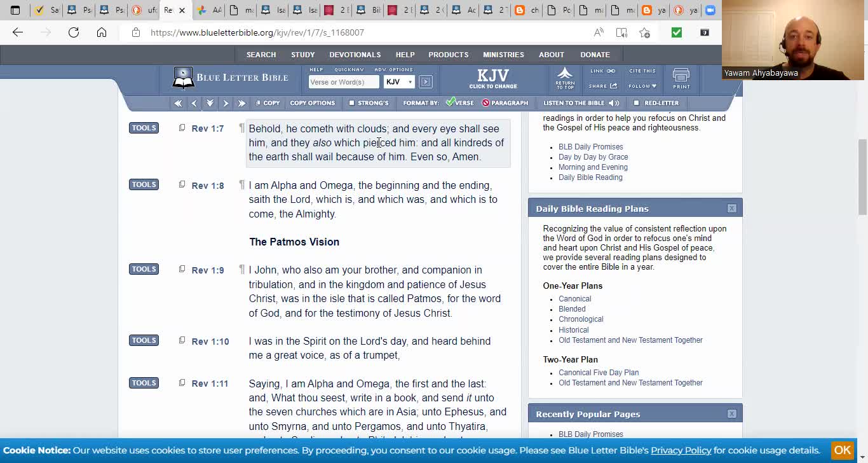Select Paragraph format
868x463 pixels.
point(505,103)
